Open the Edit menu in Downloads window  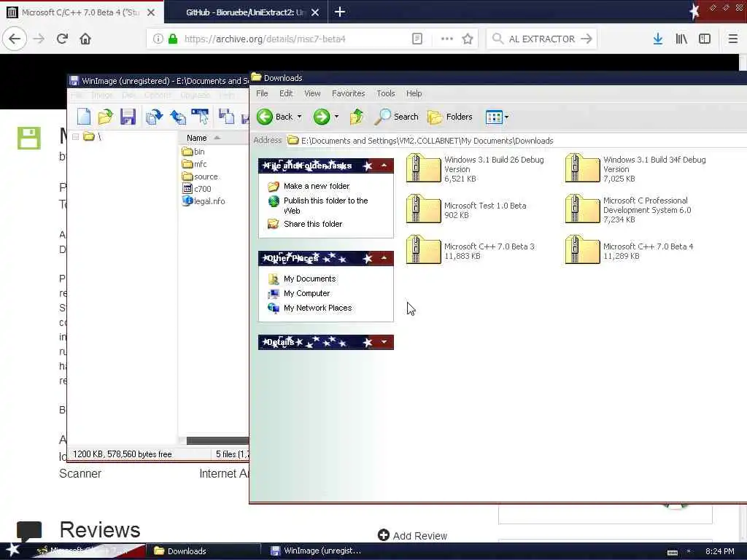[x=286, y=93]
